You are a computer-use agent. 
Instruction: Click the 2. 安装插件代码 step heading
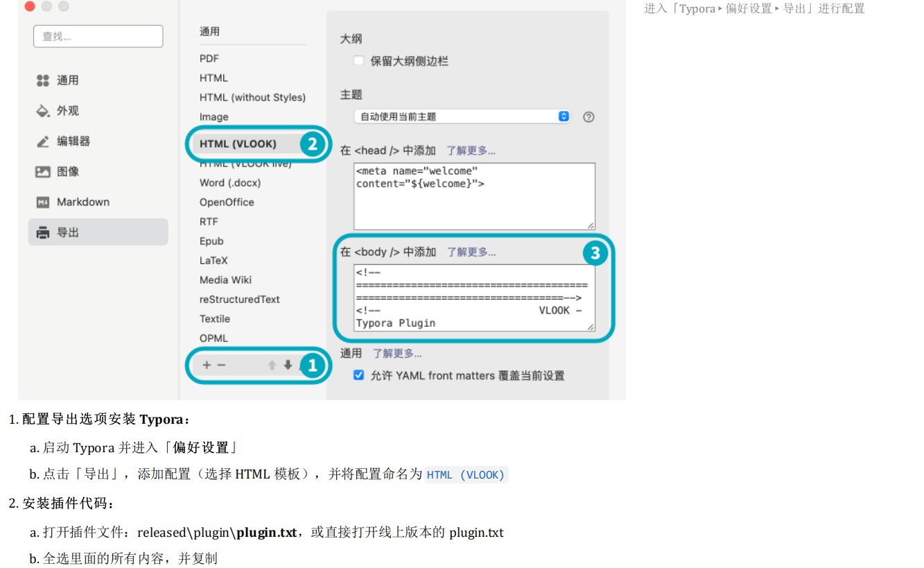click(x=62, y=504)
